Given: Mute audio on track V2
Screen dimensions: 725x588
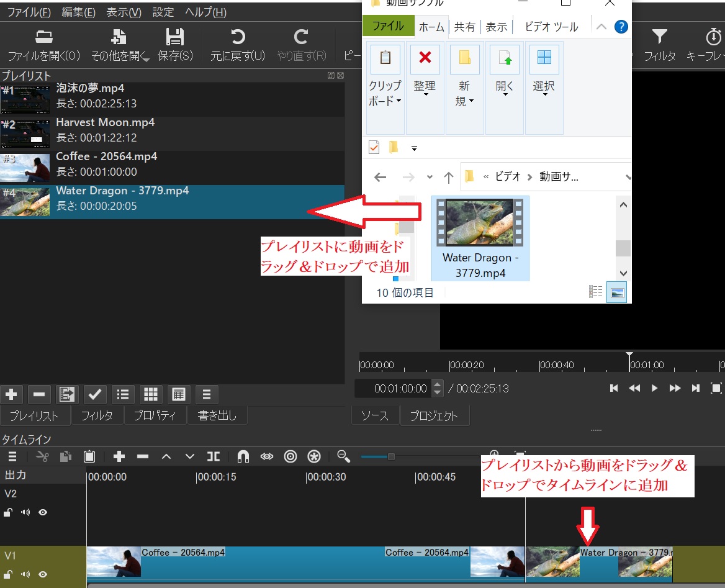Looking at the screenshot, I should click(25, 512).
